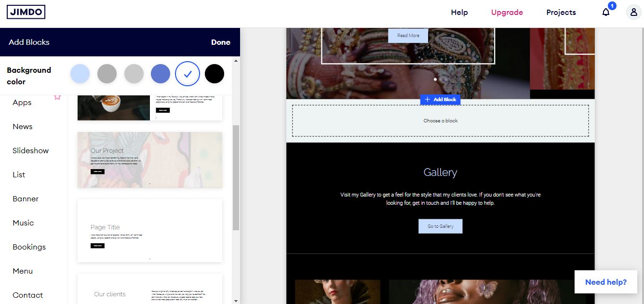Viewport: 644px width, 304px height.
Task: Click the block list scrollbar thumb
Action: [x=236, y=178]
